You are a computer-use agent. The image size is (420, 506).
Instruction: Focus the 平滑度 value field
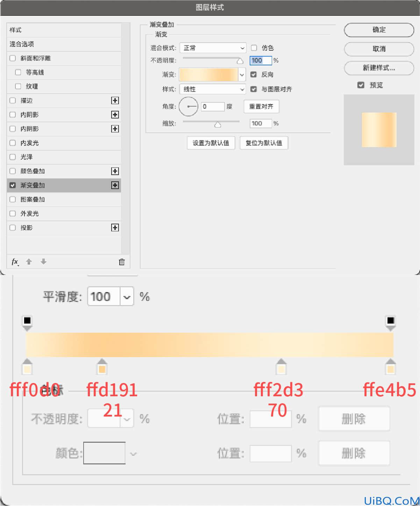104,297
